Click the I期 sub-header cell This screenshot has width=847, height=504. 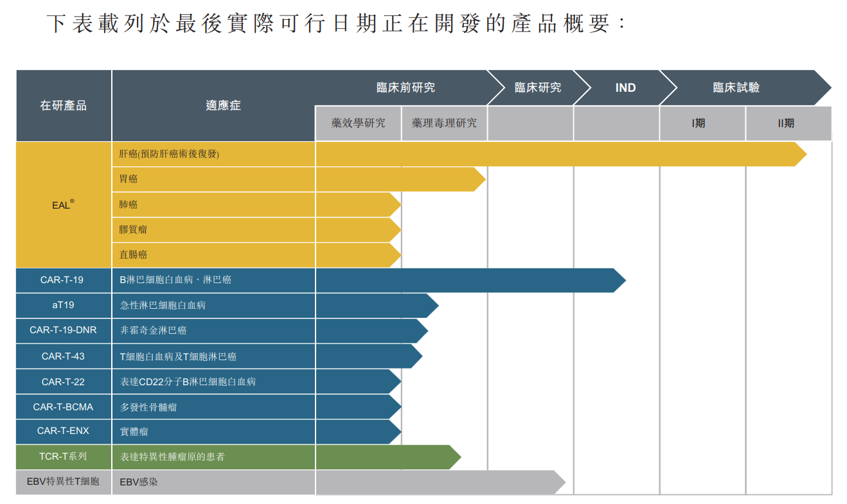[702, 123]
